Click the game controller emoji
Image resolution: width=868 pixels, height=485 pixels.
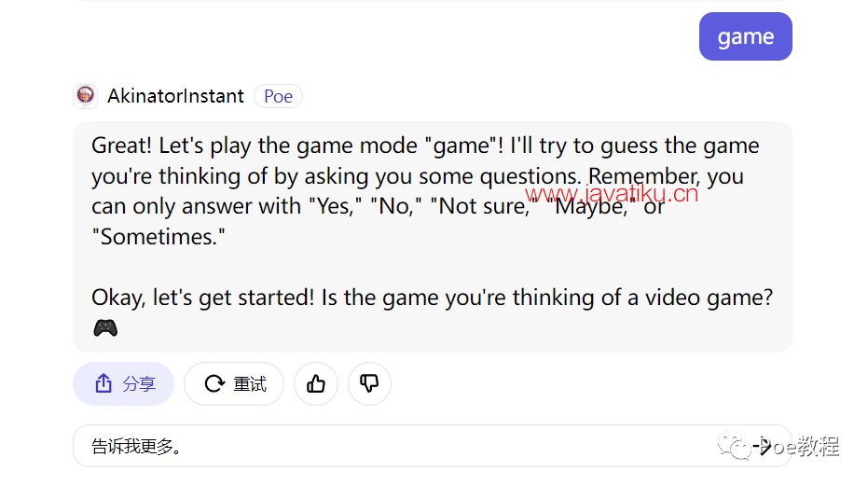coord(105,328)
